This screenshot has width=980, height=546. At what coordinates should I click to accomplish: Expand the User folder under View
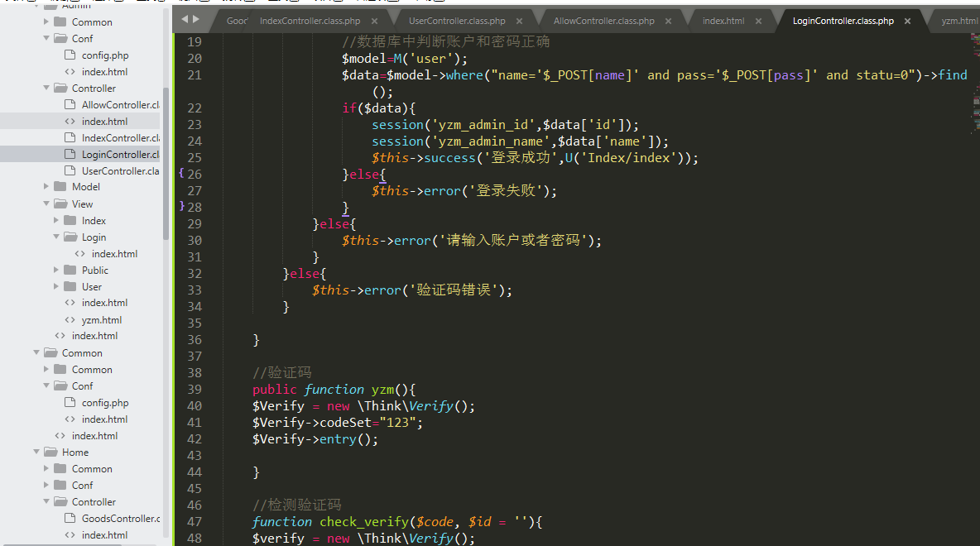56,287
